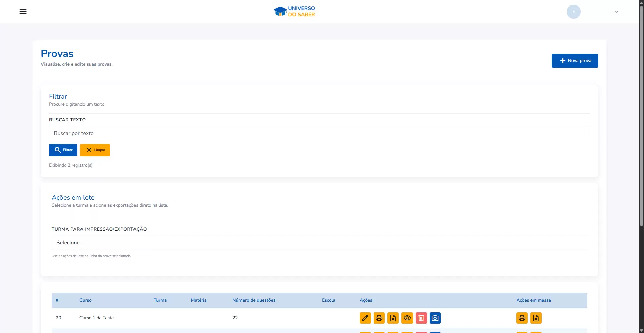Click the Nova prova button
Viewport: 644px width, 333px height.
[x=575, y=61]
